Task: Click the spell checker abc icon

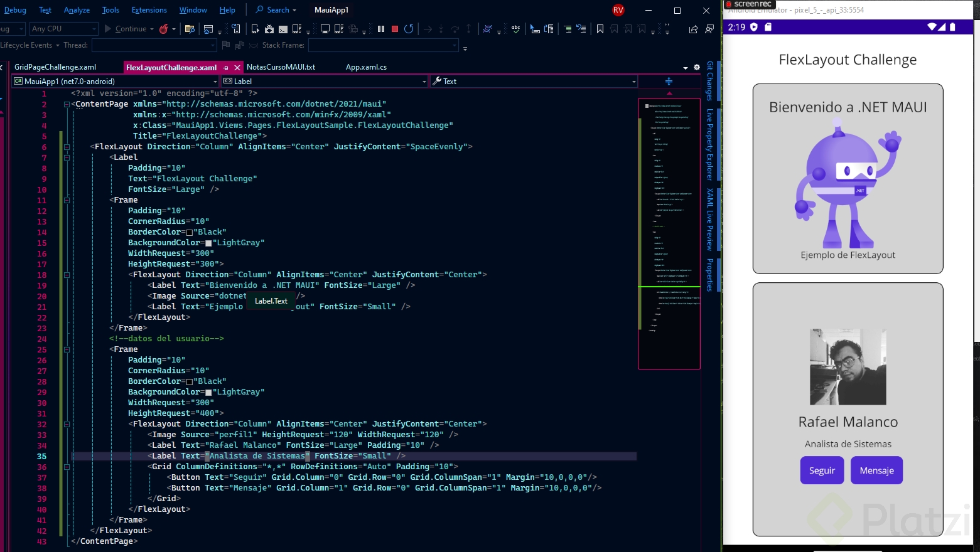Action: point(515,29)
